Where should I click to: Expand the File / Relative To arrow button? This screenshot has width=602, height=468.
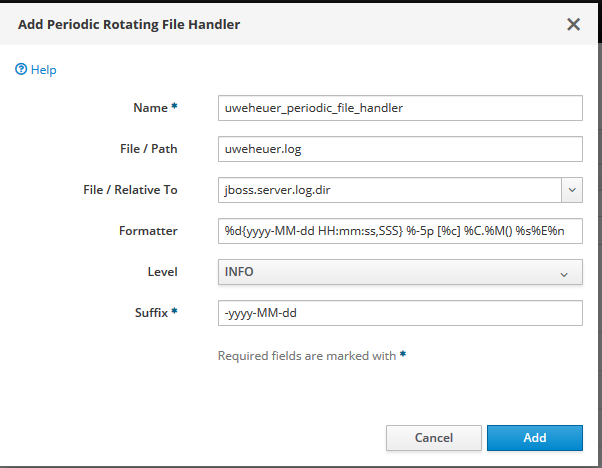click(571, 190)
